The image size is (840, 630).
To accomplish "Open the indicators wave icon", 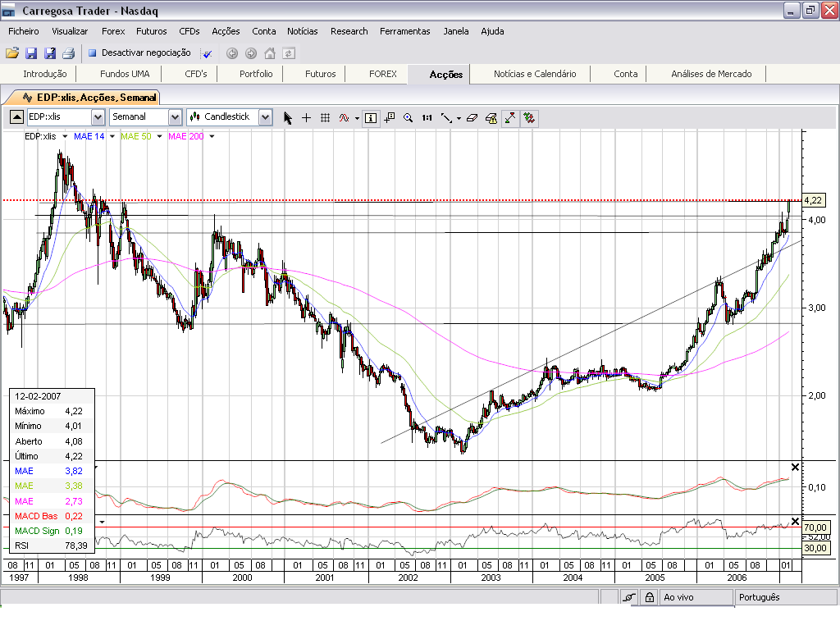I will pos(344,117).
